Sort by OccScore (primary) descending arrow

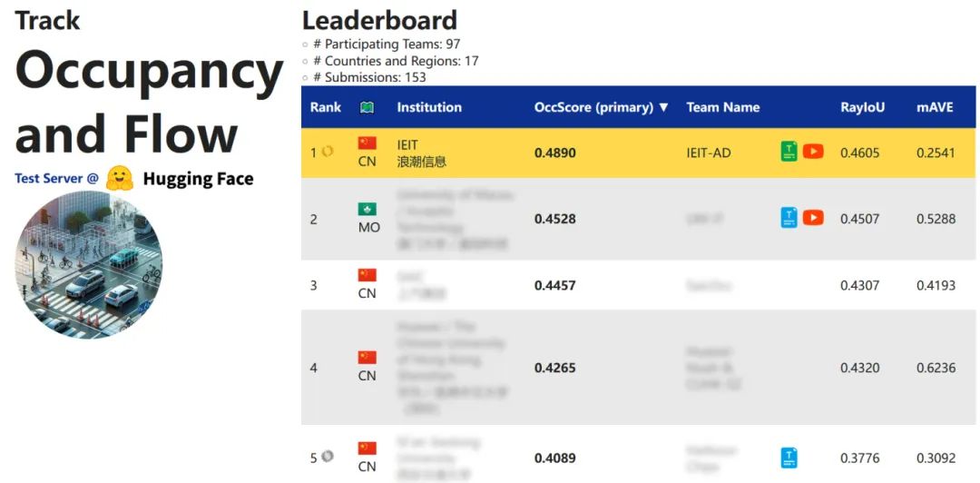tap(663, 107)
